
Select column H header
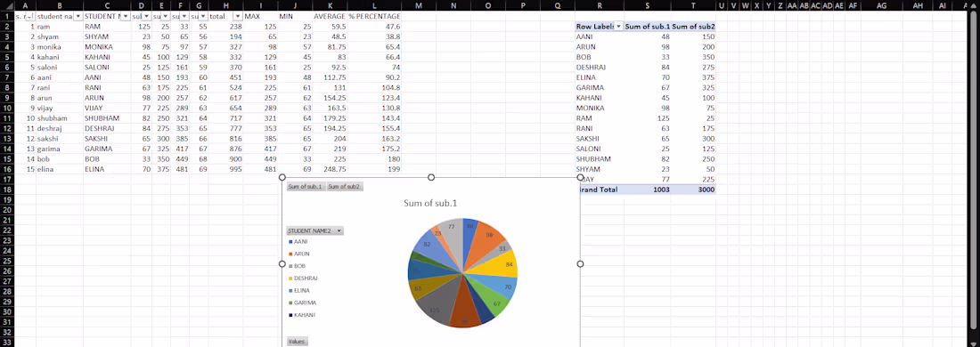point(226,5)
